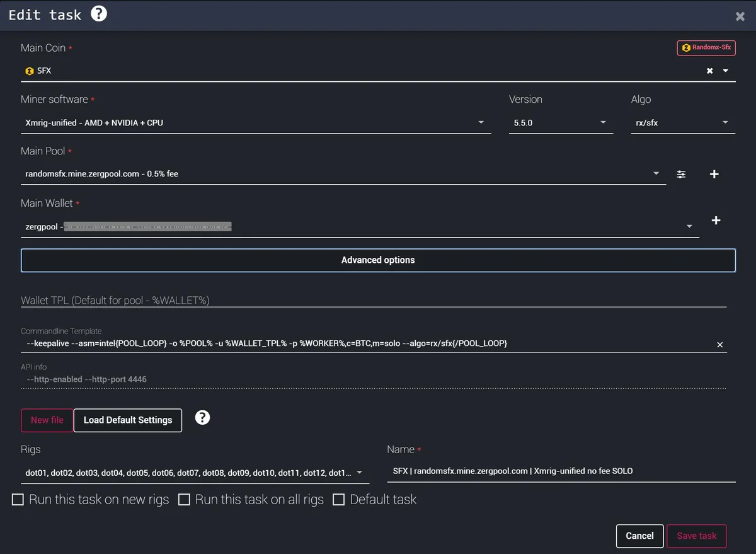Viewport: 756px width, 554px height.
Task: Expand the Advanced options section
Action: click(x=378, y=260)
